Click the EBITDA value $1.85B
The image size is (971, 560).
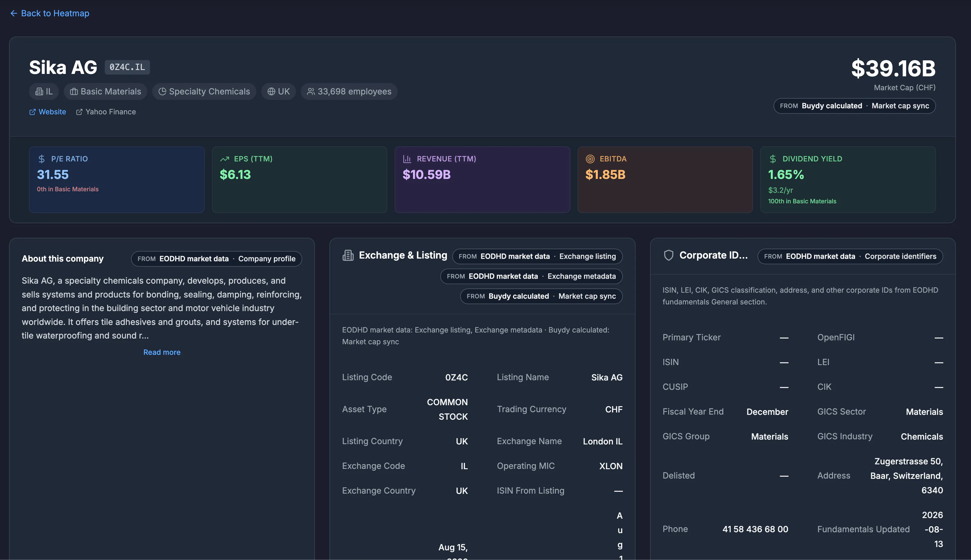coord(605,175)
